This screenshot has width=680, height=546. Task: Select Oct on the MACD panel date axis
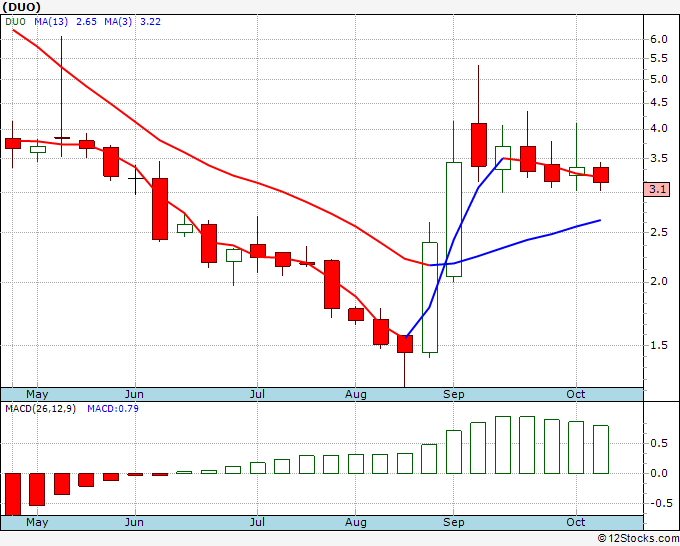576,522
